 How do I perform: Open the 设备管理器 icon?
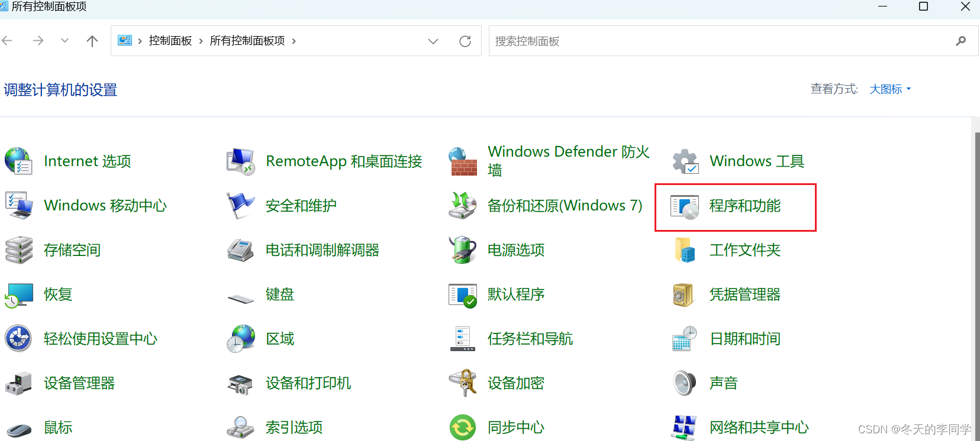[18, 383]
